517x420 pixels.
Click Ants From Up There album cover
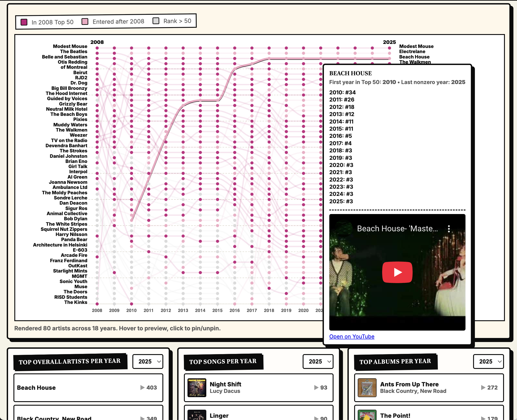click(x=367, y=388)
